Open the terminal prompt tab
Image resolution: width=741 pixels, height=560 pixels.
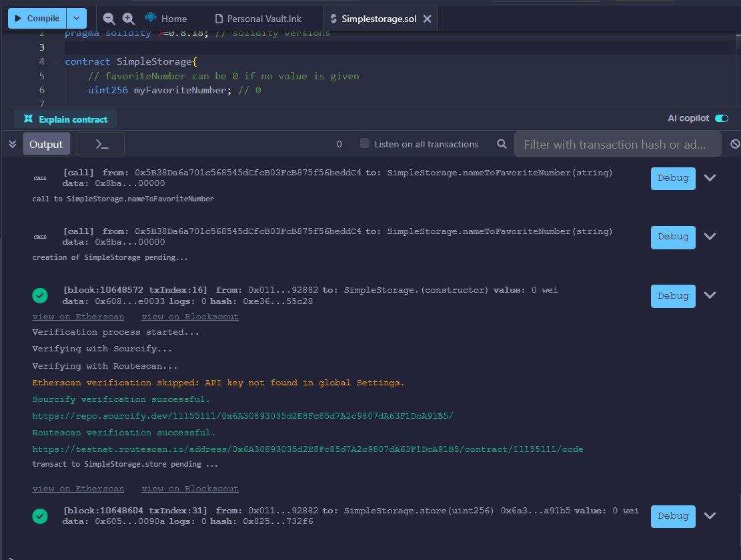pyautogui.click(x=101, y=144)
